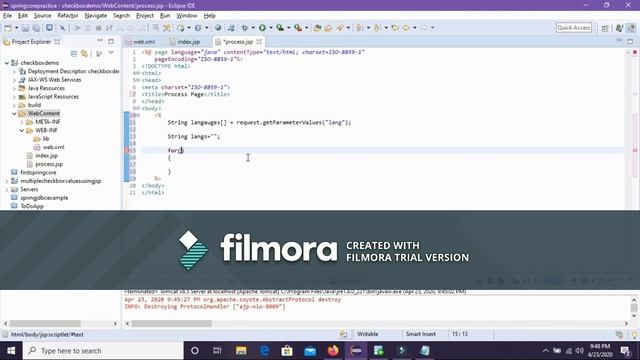Select the ToDoApp project
640x360 pixels.
click(x=32, y=206)
